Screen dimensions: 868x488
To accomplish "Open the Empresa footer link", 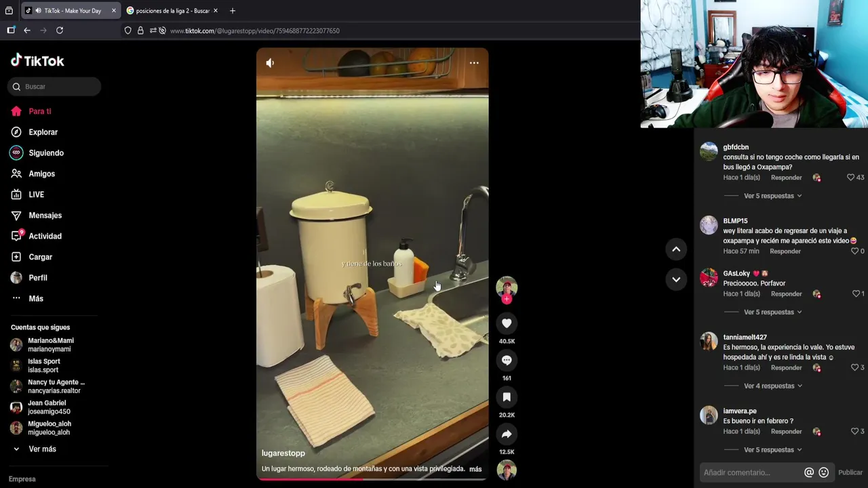I will point(22,479).
